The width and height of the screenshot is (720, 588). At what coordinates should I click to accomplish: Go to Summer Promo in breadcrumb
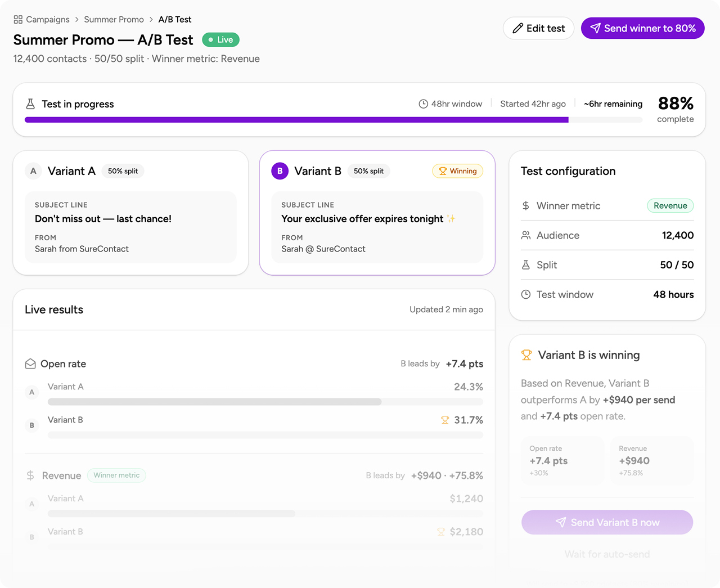point(114,20)
